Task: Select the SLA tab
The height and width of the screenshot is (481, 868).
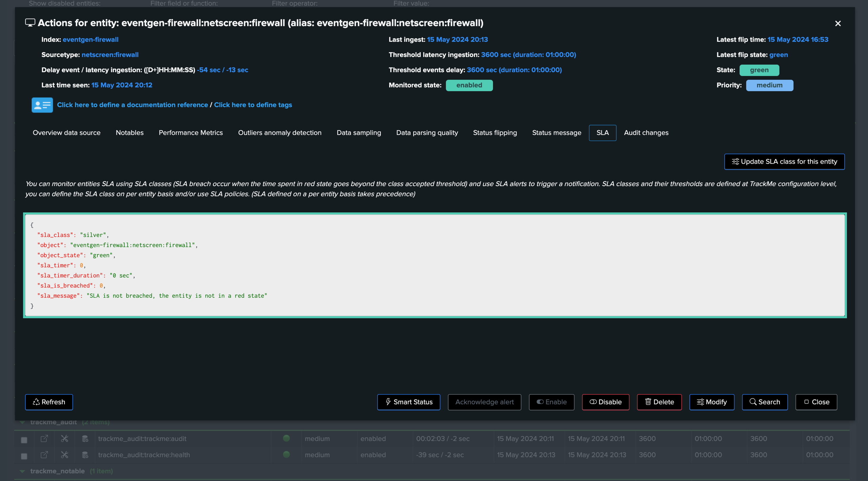Action: pyautogui.click(x=602, y=133)
